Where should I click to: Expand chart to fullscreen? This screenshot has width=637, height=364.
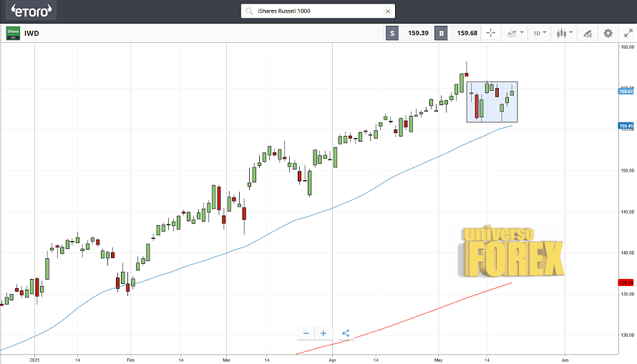click(x=628, y=33)
